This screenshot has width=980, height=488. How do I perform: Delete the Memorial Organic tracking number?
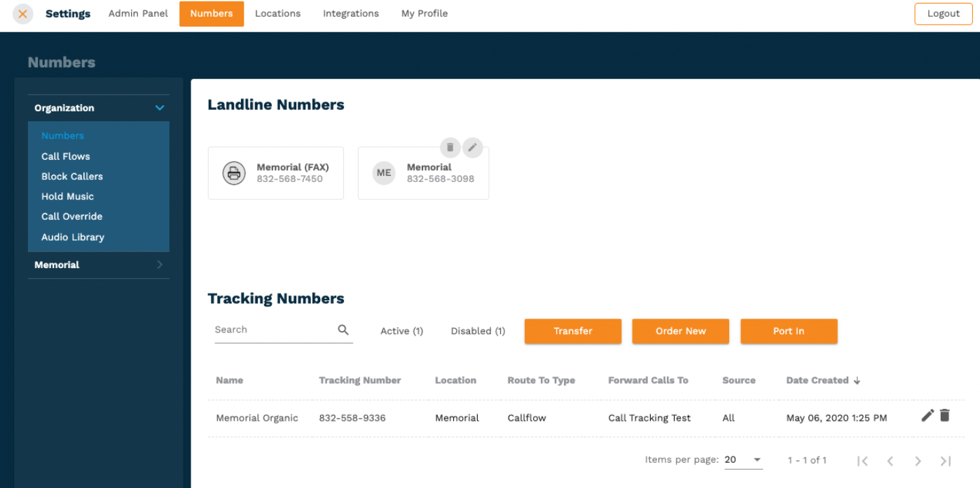945,416
